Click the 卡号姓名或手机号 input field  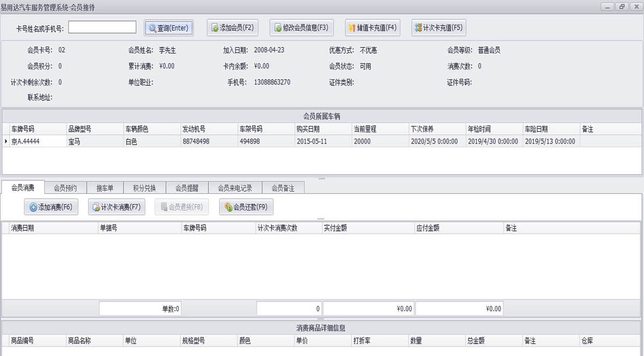(x=101, y=27)
